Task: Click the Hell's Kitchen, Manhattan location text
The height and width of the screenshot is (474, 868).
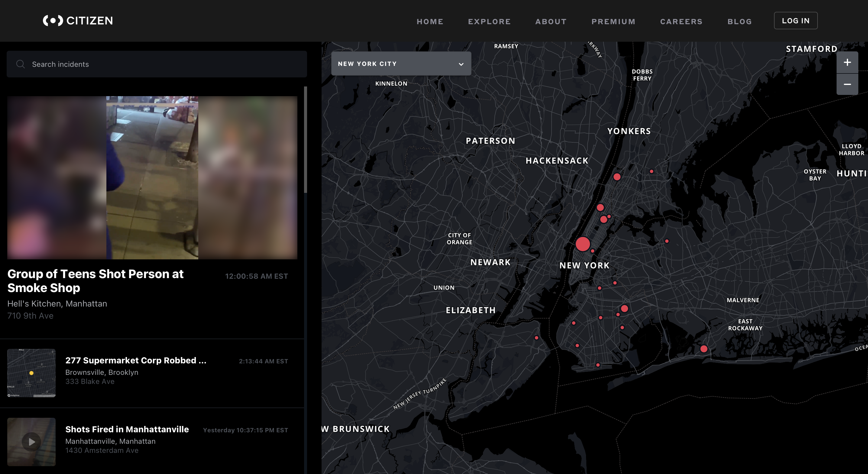Action: [x=57, y=304]
